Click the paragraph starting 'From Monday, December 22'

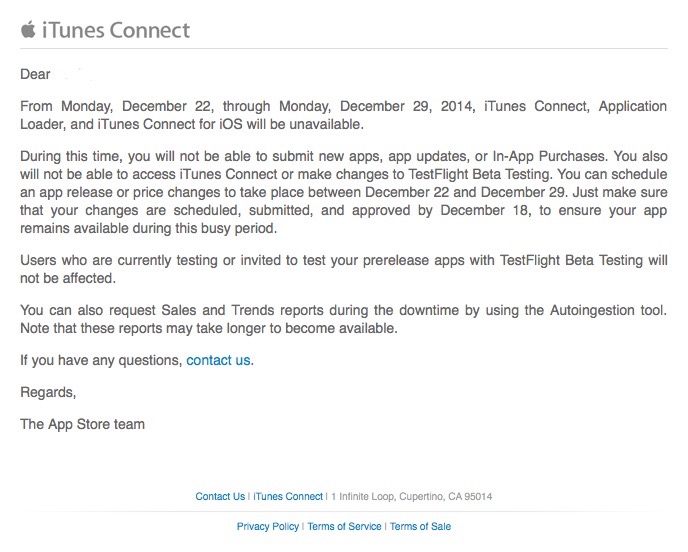[344, 115]
